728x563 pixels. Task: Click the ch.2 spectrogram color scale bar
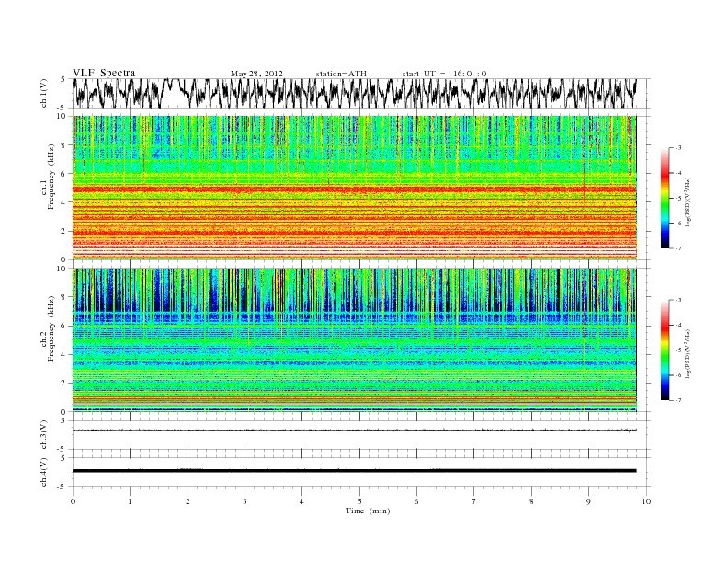click(665, 350)
